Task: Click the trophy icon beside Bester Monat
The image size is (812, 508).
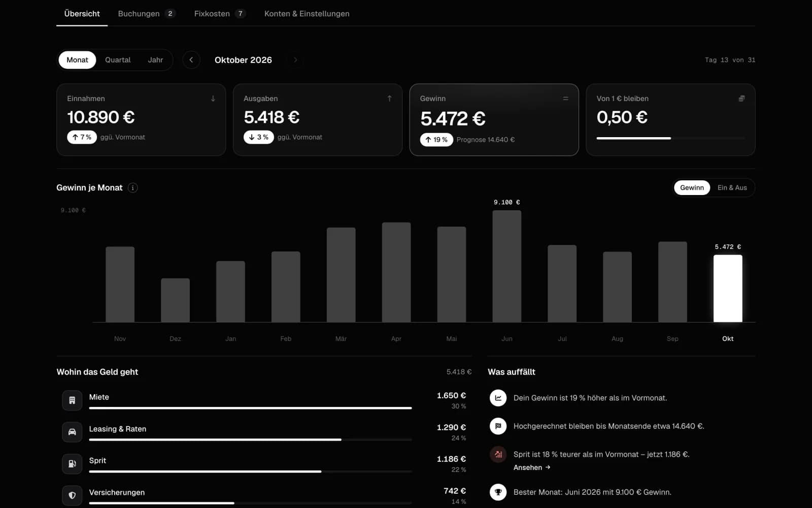Action: (498, 492)
